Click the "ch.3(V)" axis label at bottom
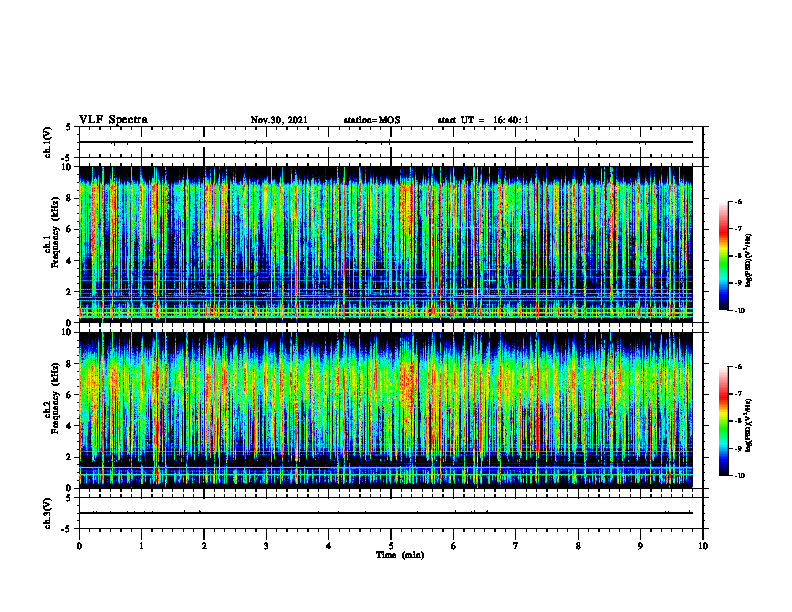The image size is (792, 612). click(47, 513)
